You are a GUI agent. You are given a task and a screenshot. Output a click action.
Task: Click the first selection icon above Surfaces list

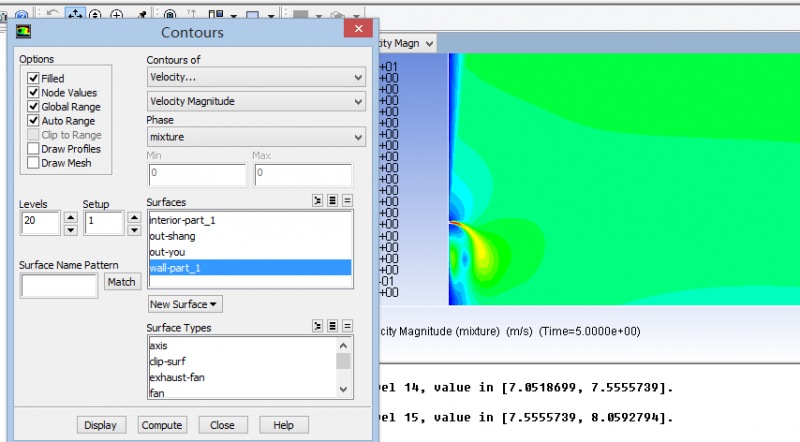pyautogui.click(x=317, y=201)
